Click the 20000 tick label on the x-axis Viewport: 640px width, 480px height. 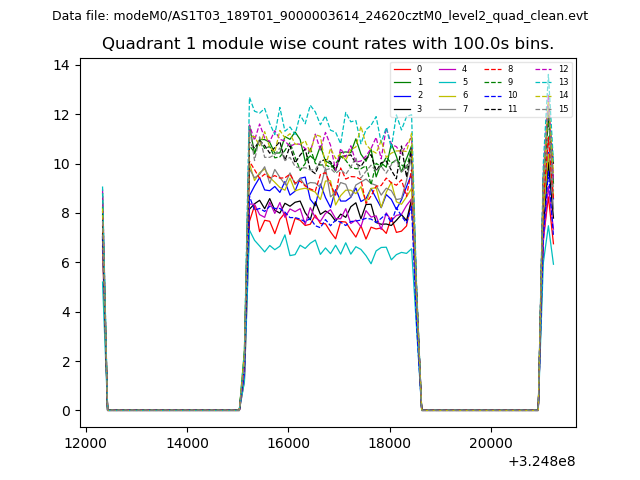[x=490, y=443]
